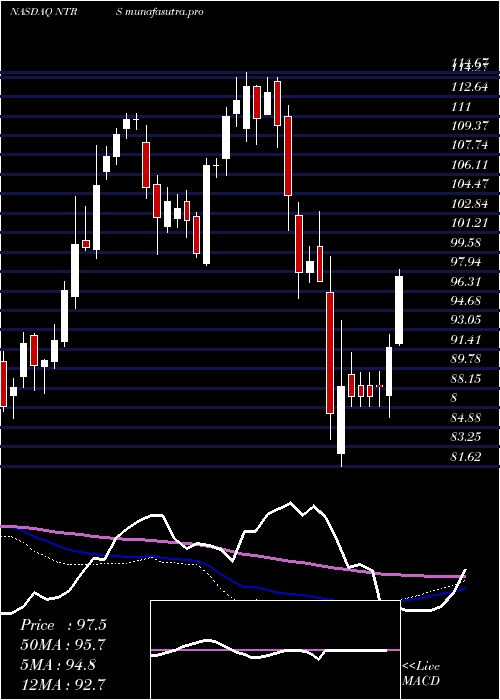Click the 101.21 price label
Image resolution: width=500 pixels, height=700 pixels.
pyautogui.click(x=470, y=223)
